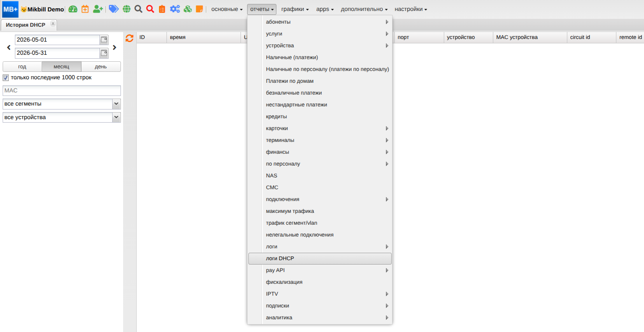Click the green add-user icon

point(98,9)
